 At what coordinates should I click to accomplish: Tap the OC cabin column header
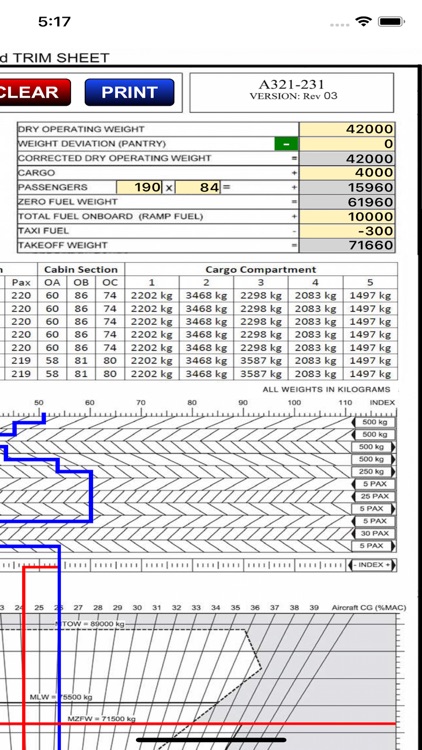pyautogui.click(x=110, y=282)
